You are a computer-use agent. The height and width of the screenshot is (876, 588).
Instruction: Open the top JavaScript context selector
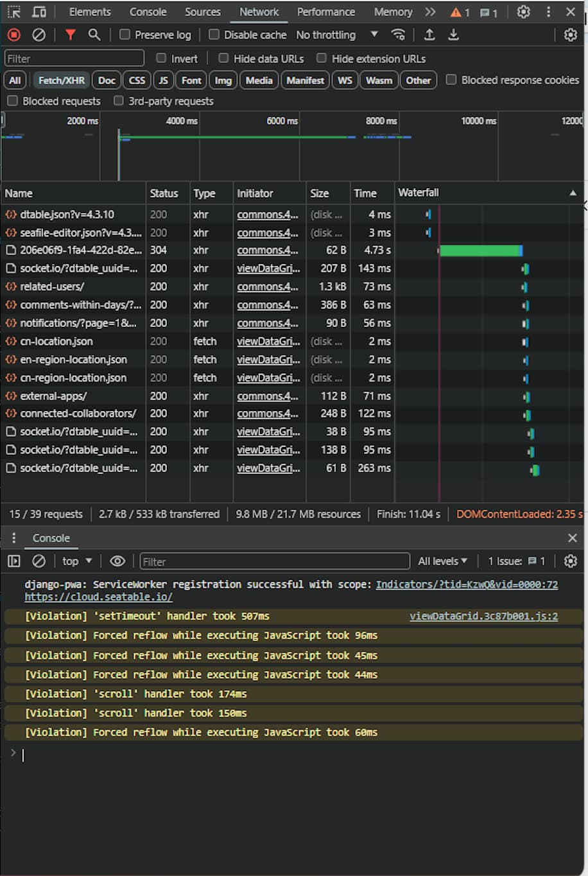point(77,561)
